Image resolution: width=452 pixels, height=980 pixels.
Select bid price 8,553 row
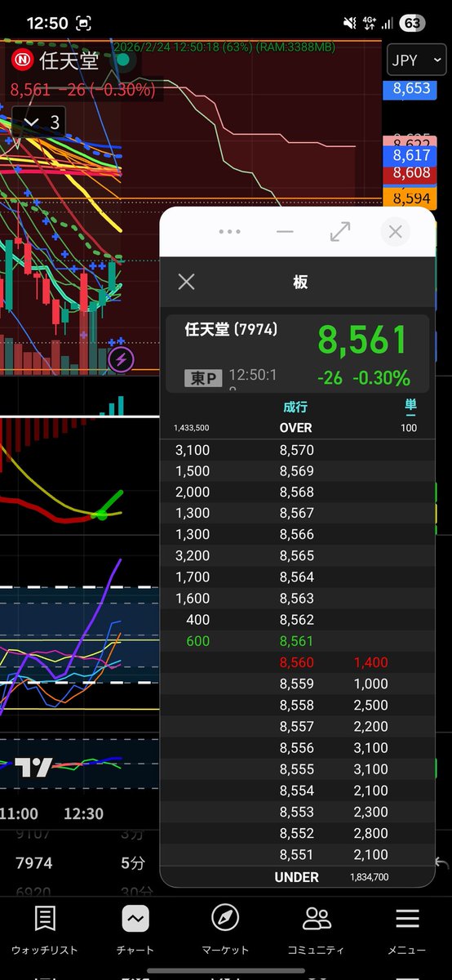[x=297, y=811]
